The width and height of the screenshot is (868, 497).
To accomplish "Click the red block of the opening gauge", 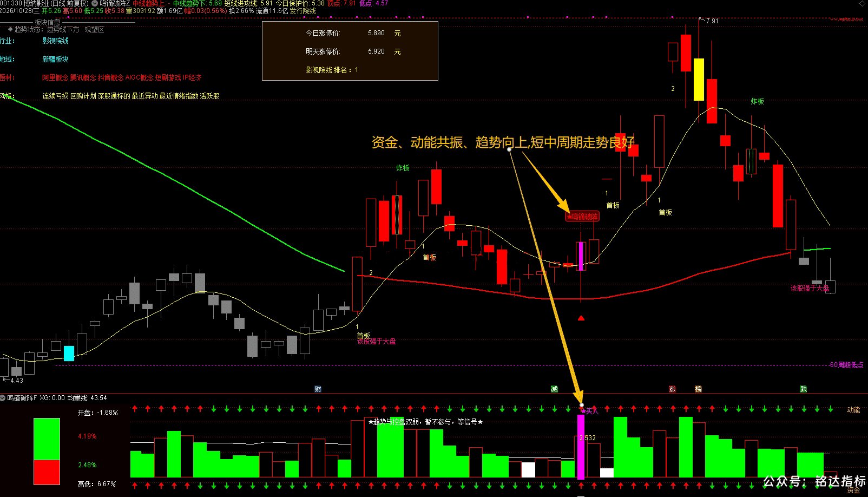I will pos(47,473).
